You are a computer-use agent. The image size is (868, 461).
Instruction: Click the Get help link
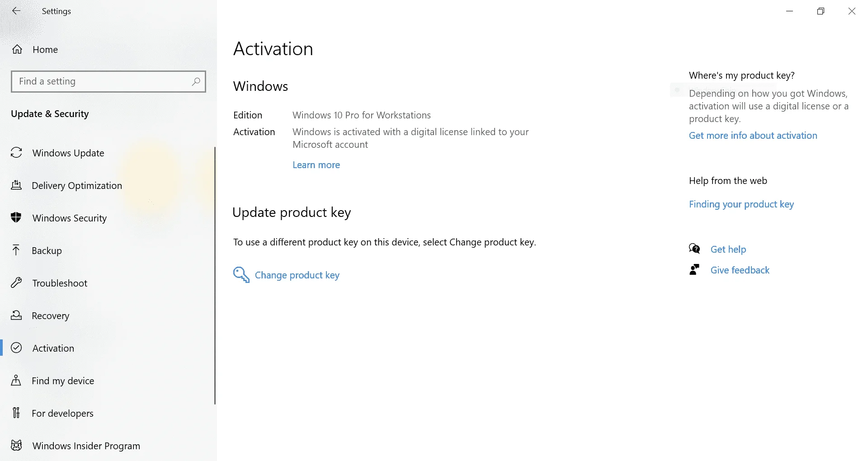click(728, 249)
